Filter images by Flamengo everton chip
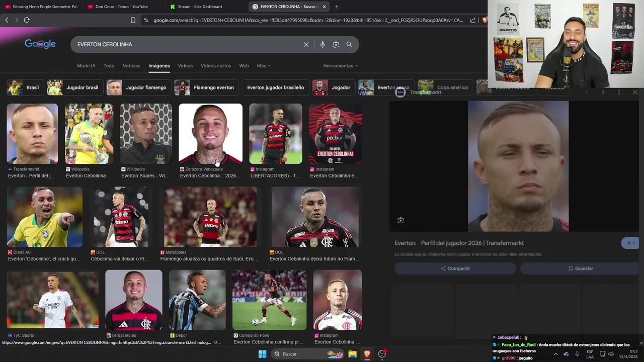The width and height of the screenshot is (644, 362). (x=206, y=87)
